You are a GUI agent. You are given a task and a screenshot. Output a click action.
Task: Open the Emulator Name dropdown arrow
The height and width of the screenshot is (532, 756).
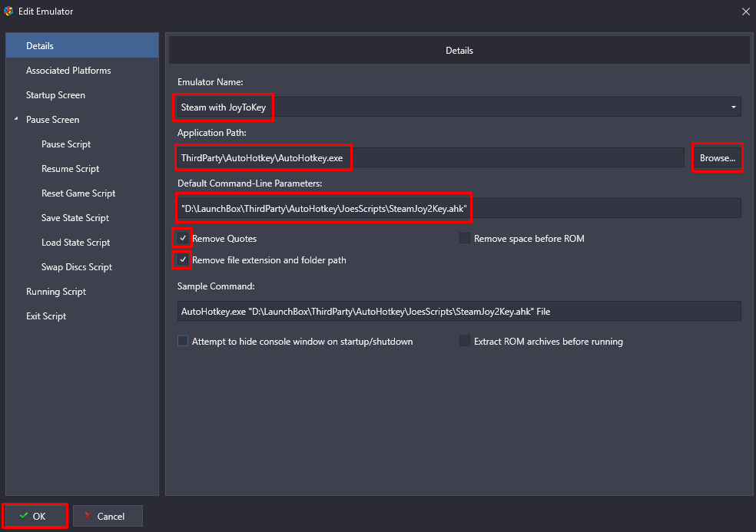tap(734, 107)
